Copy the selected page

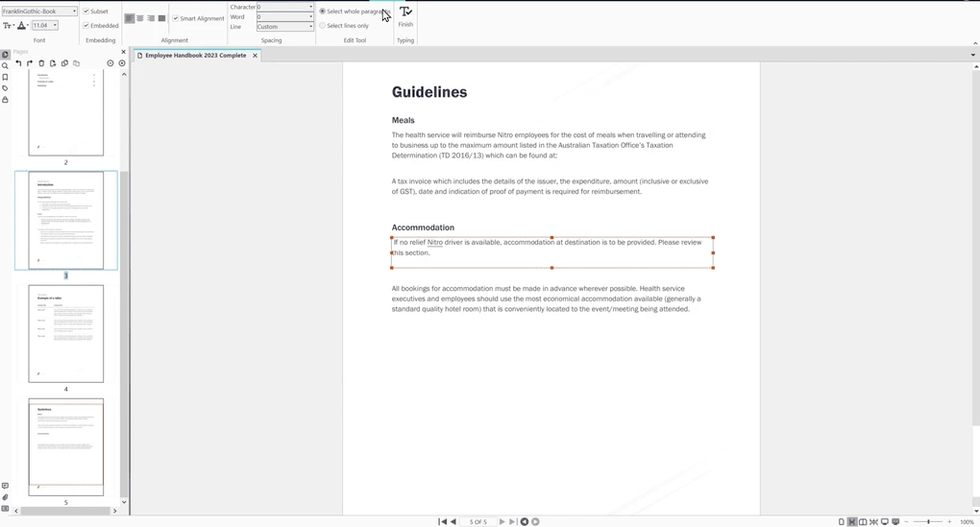(x=64, y=63)
